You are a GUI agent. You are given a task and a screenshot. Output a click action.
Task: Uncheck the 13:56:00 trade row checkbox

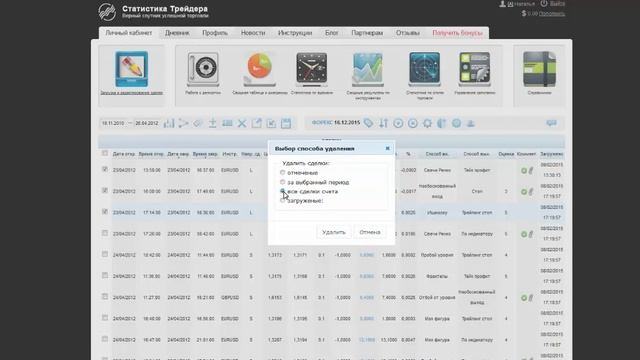[105, 169]
